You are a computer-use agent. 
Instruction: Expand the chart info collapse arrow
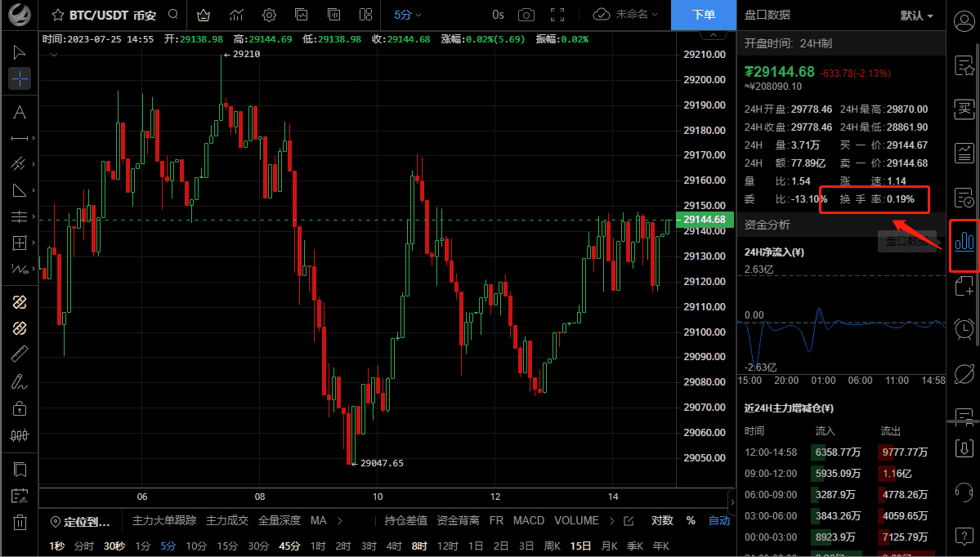(x=55, y=55)
